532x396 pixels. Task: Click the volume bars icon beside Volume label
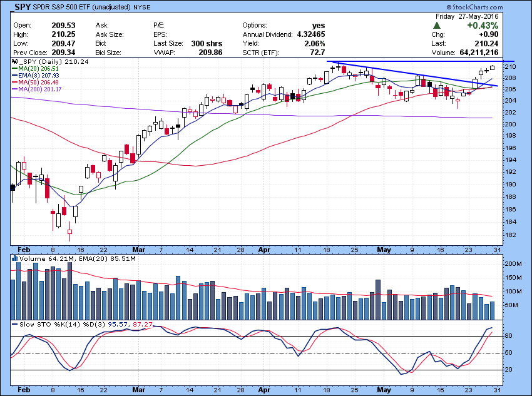(x=14, y=258)
